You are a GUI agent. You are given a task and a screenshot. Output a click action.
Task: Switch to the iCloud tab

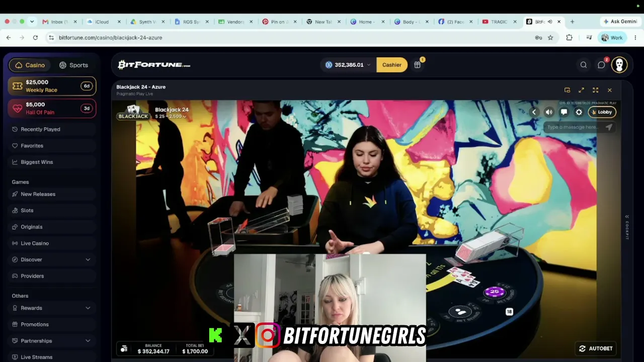click(x=104, y=22)
